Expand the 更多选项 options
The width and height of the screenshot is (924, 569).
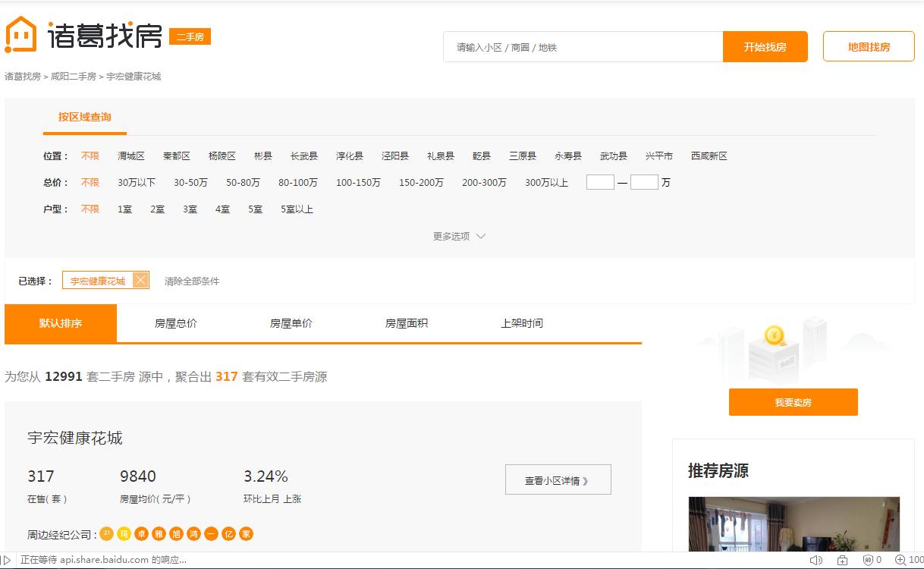(458, 236)
